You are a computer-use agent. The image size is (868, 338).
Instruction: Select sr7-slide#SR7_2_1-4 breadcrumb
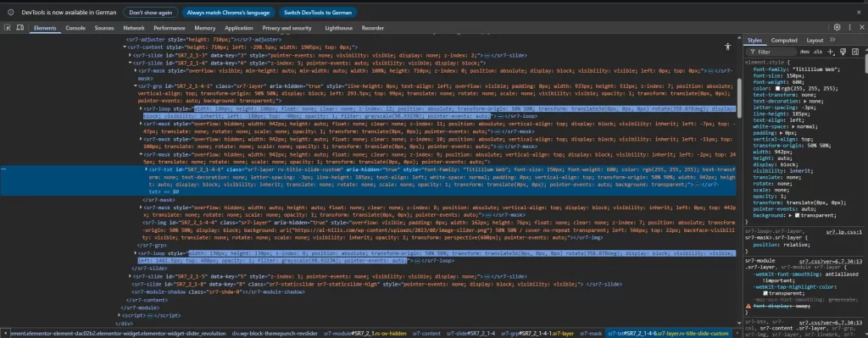point(470,334)
